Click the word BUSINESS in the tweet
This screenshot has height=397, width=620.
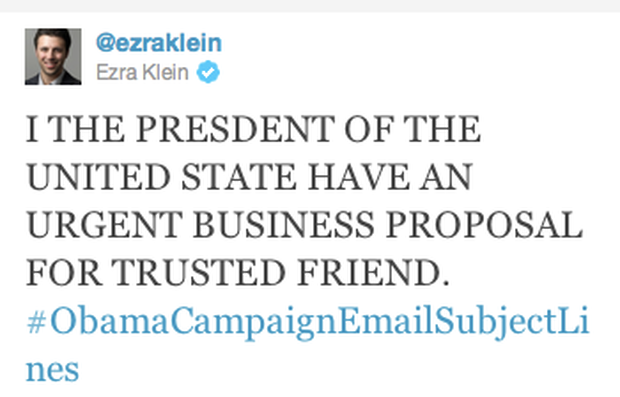284,225
